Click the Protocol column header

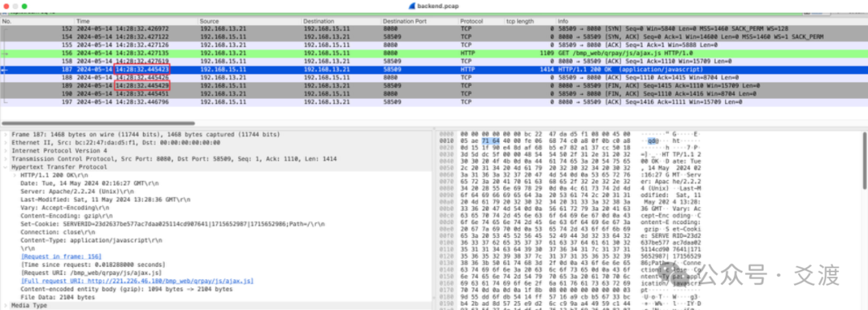[481, 21]
